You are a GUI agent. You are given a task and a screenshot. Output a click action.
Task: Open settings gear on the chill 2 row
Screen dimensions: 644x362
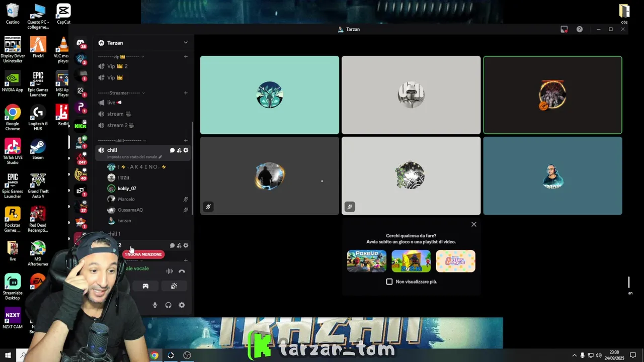(x=186, y=245)
